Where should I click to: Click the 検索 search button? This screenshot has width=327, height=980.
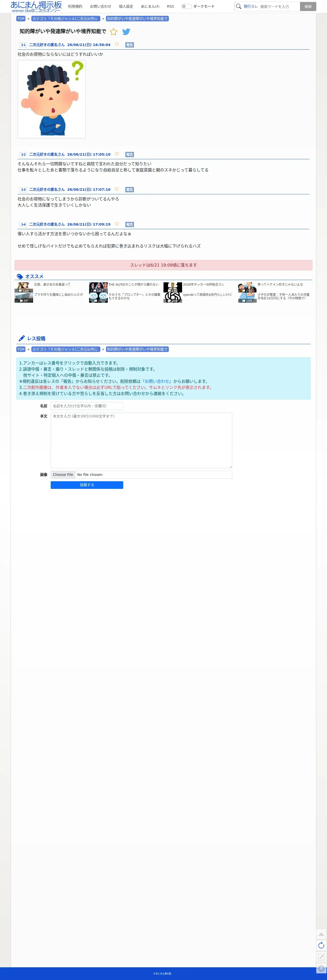[308, 6]
